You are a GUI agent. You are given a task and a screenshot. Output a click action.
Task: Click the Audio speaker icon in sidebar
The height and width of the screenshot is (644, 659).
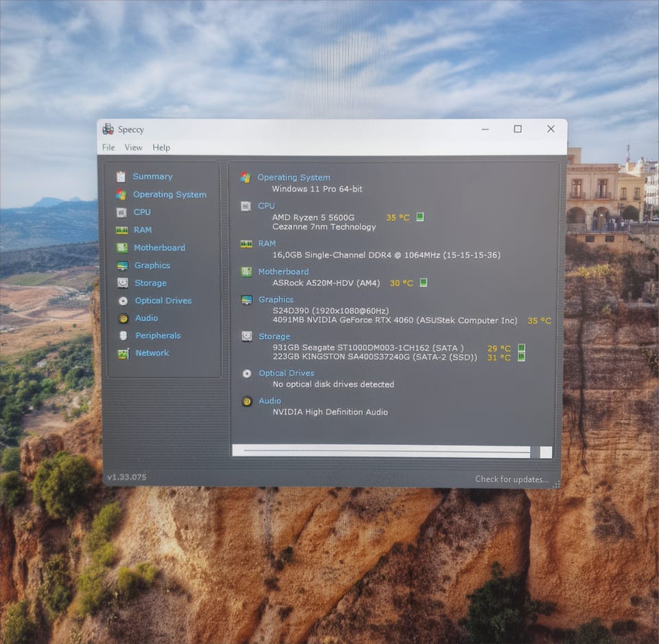pyautogui.click(x=123, y=319)
